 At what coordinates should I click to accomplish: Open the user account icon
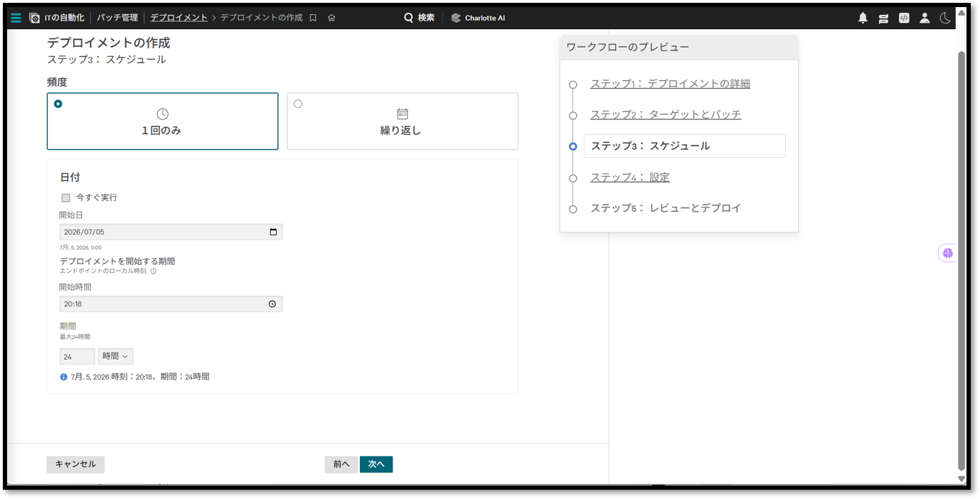point(925,18)
